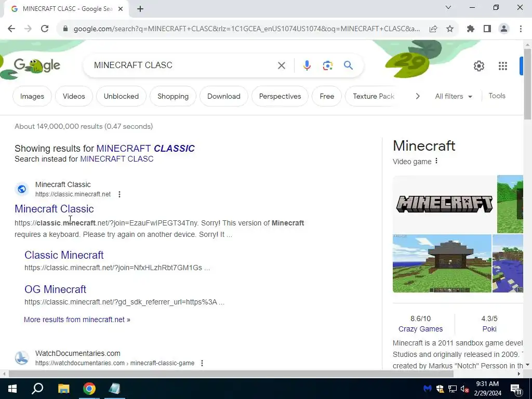Go back with the browser back arrow
The height and width of the screenshot is (399, 532).
11,29
